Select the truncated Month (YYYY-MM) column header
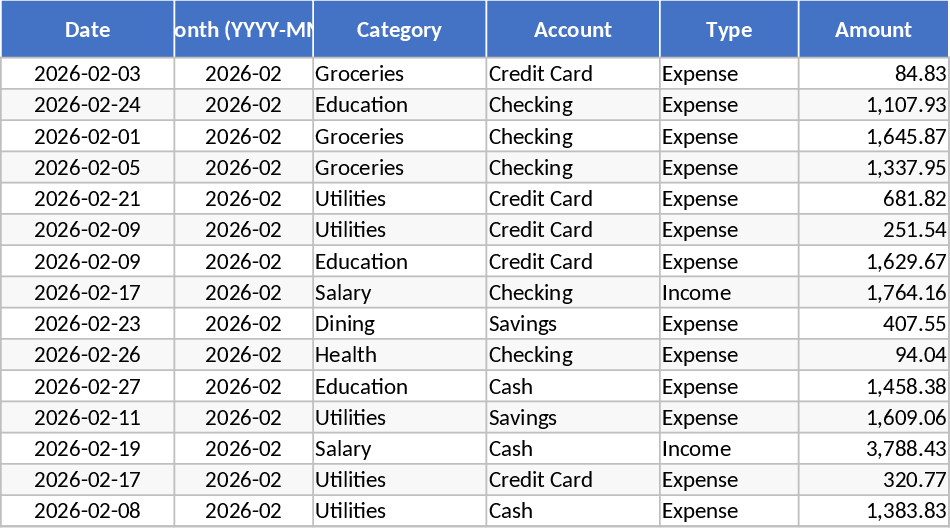This screenshot has height=528, width=950. click(x=243, y=30)
